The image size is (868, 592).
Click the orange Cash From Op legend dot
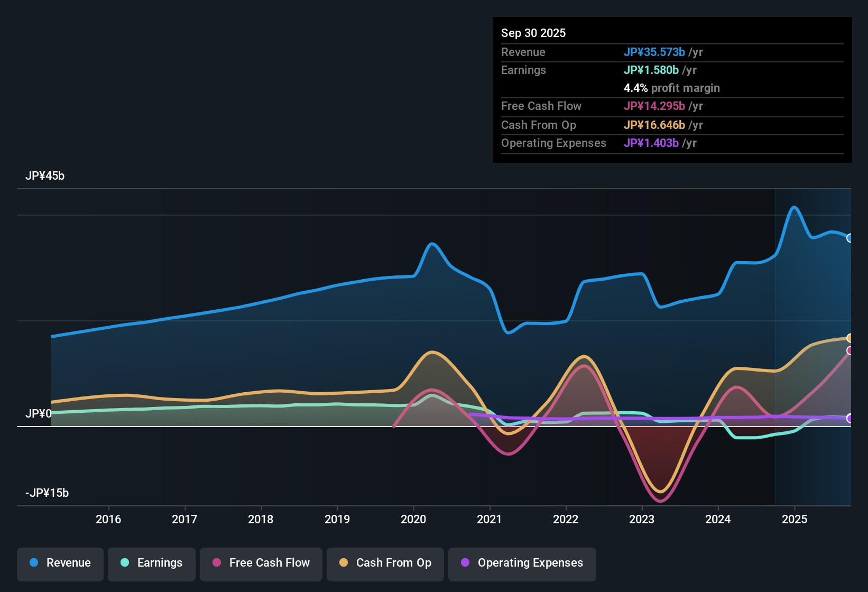pyautogui.click(x=344, y=563)
